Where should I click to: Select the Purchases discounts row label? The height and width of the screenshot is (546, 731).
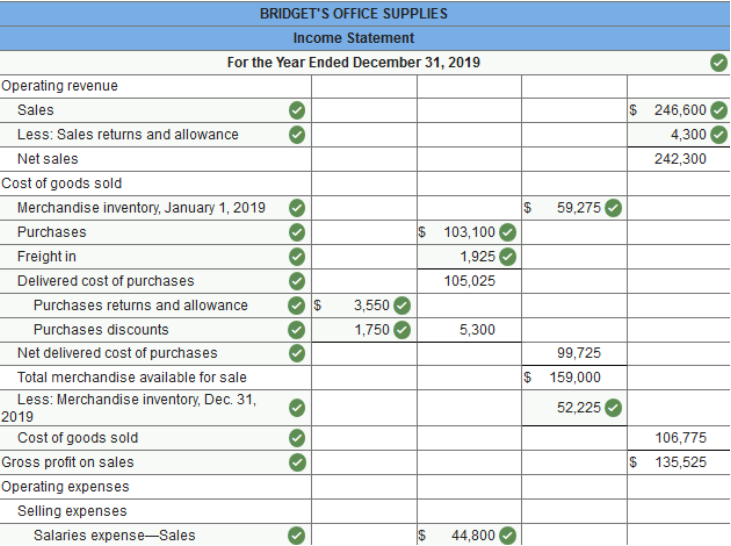point(101,330)
